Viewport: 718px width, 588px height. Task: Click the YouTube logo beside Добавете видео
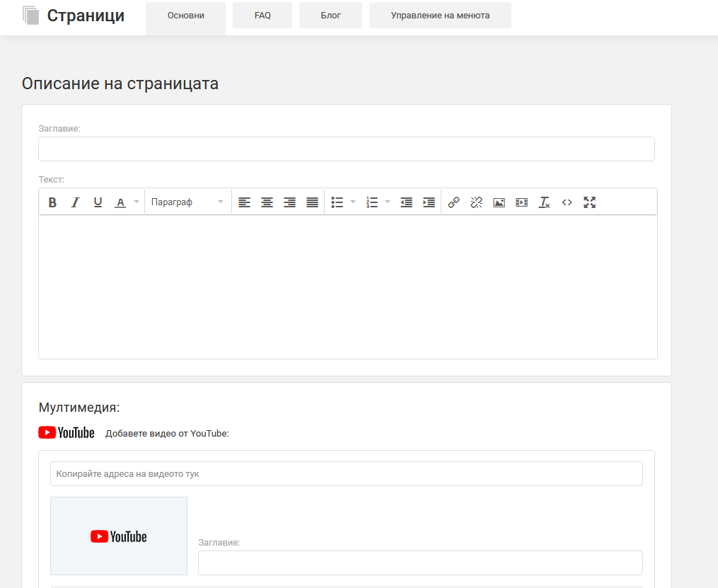click(x=66, y=433)
